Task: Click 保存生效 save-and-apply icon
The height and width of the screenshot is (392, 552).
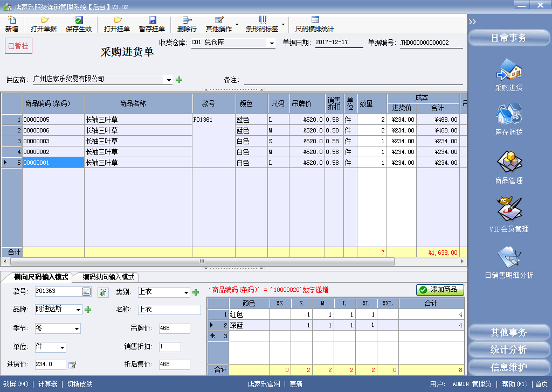Action: click(x=79, y=24)
